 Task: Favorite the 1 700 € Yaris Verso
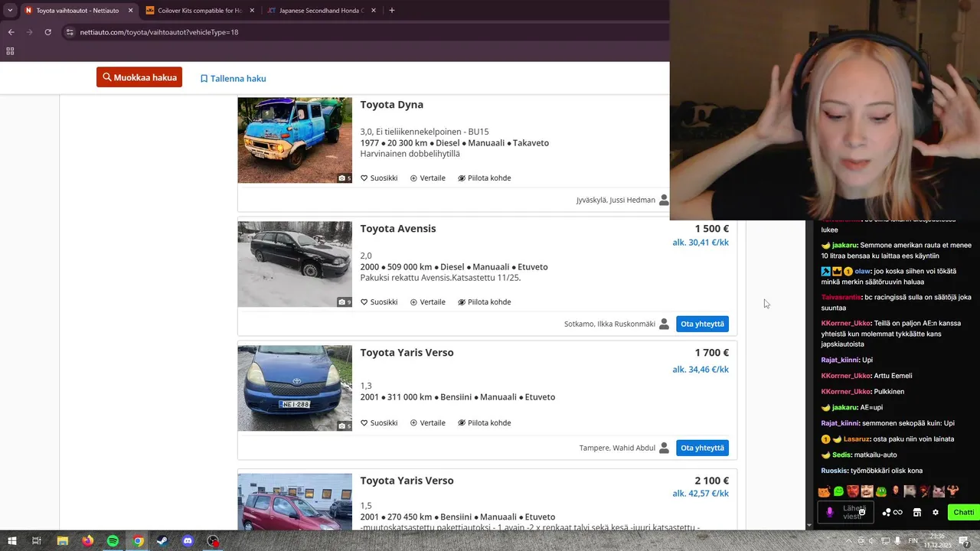(379, 423)
